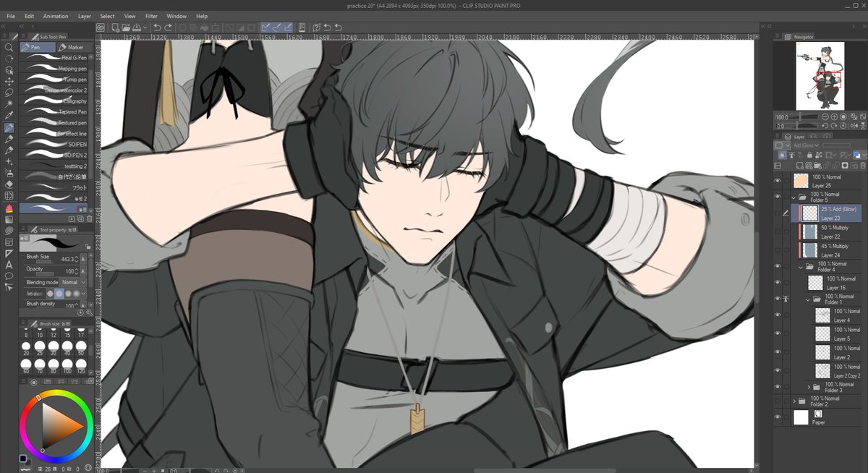Select the Text tool
The width and height of the screenshot is (868, 473).
(x=9, y=265)
